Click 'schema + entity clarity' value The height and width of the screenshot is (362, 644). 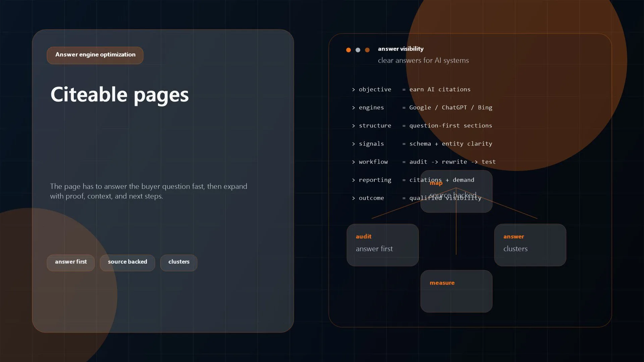pyautogui.click(x=451, y=144)
